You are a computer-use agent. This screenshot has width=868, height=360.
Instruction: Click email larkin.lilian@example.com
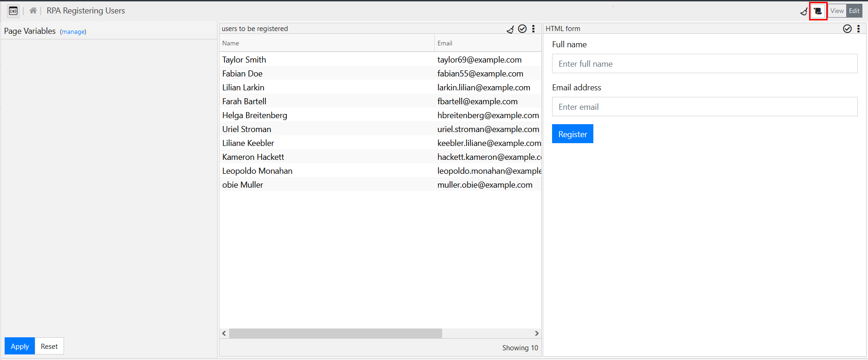484,87
